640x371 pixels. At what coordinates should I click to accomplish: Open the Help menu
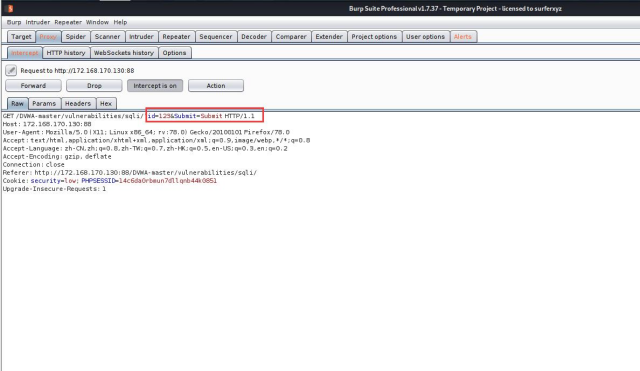pos(120,22)
